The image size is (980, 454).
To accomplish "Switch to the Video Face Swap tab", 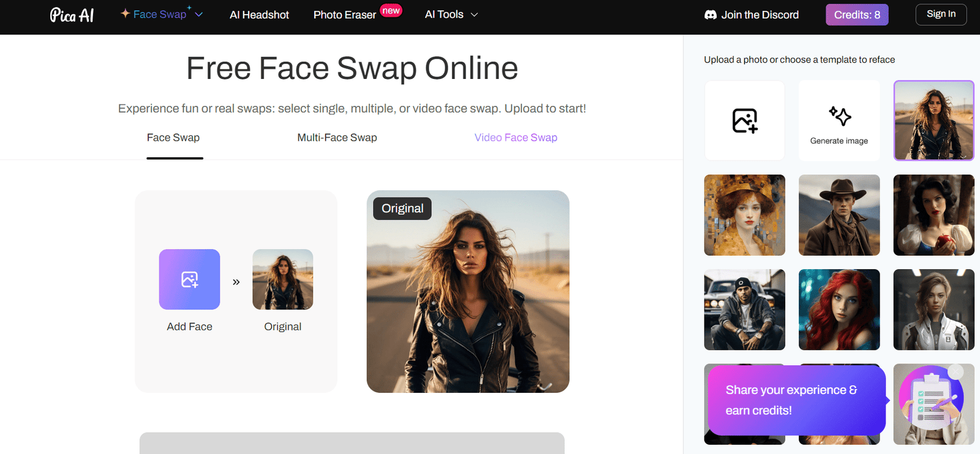I will 516,138.
